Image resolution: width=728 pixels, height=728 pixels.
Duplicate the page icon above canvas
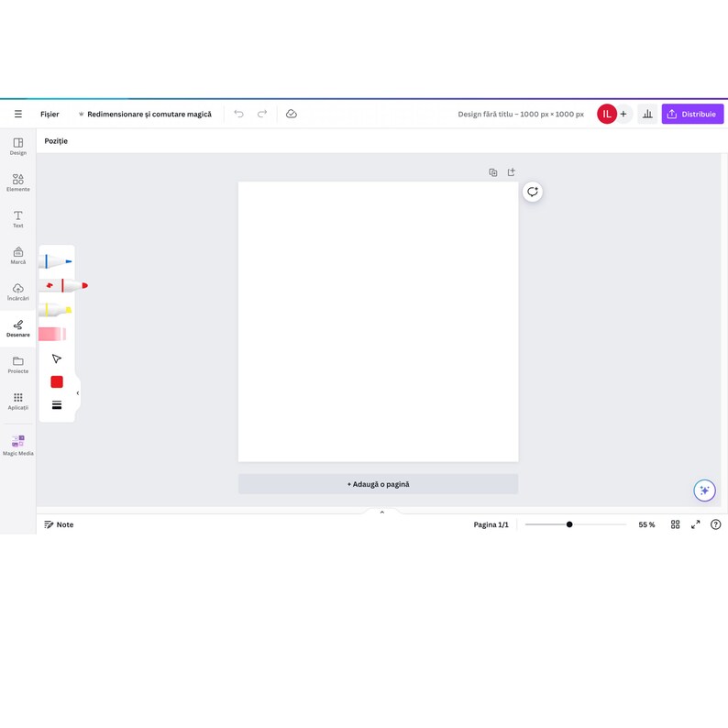pos(493,172)
